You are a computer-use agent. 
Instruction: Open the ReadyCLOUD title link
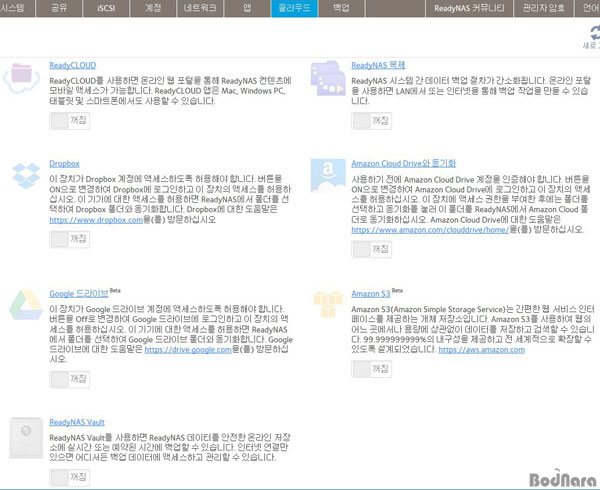73,65
